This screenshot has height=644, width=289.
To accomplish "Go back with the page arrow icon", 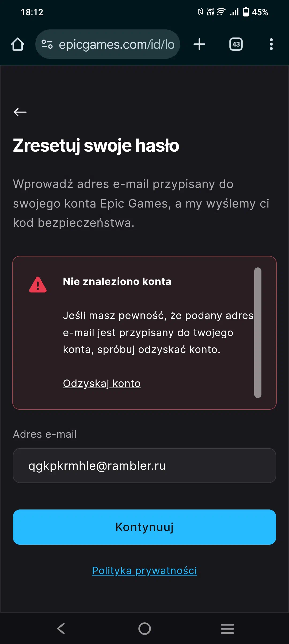I will point(20,112).
